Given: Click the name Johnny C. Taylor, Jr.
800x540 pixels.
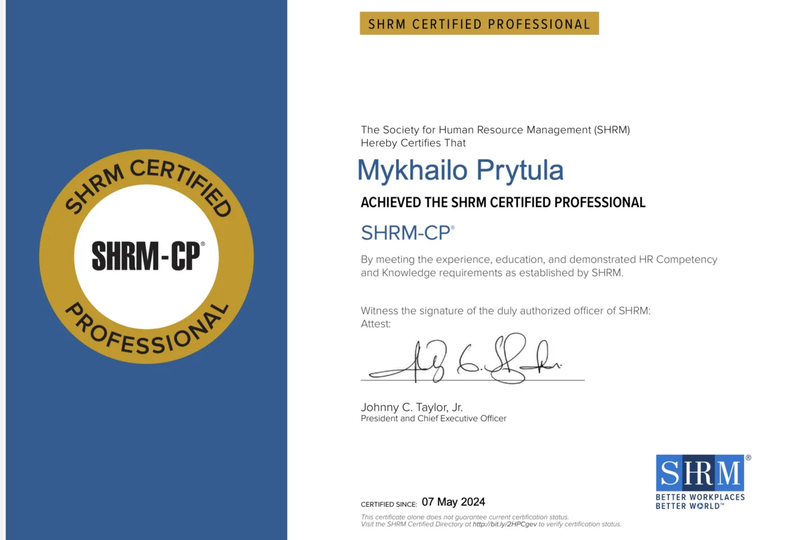Looking at the screenshot, I should 412,407.
